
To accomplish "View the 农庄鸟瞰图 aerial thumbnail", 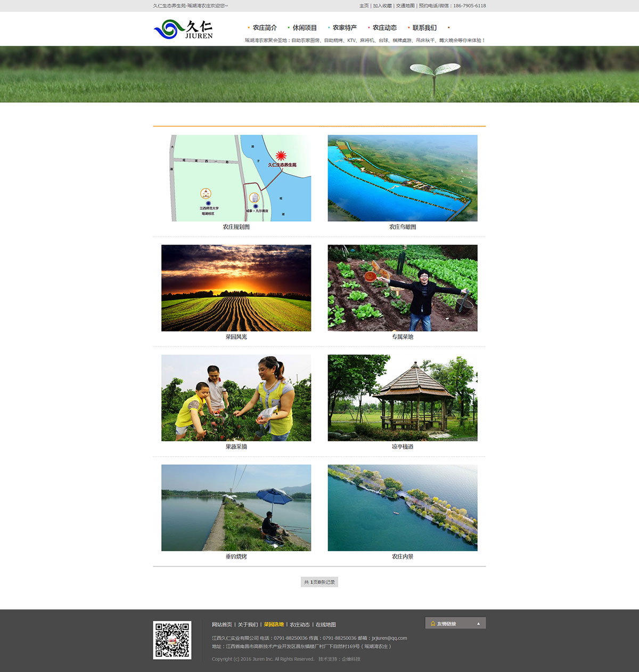I will pos(403,178).
